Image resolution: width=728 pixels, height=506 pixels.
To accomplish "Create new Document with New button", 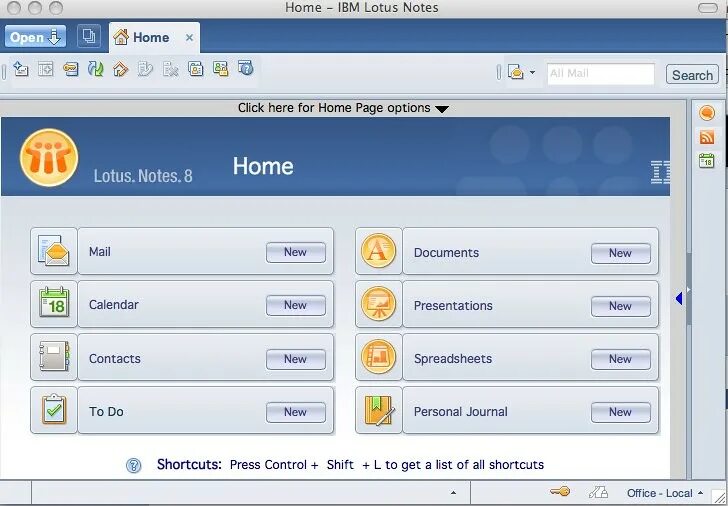I will pos(621,253).
